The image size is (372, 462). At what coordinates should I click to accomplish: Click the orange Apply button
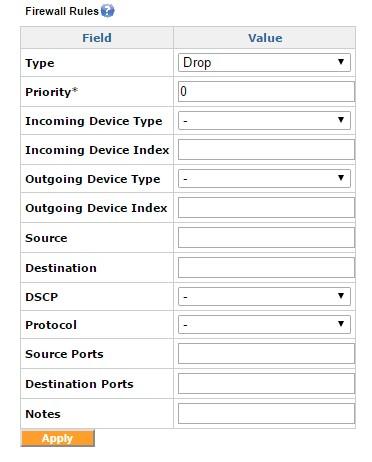coord(58,438)
